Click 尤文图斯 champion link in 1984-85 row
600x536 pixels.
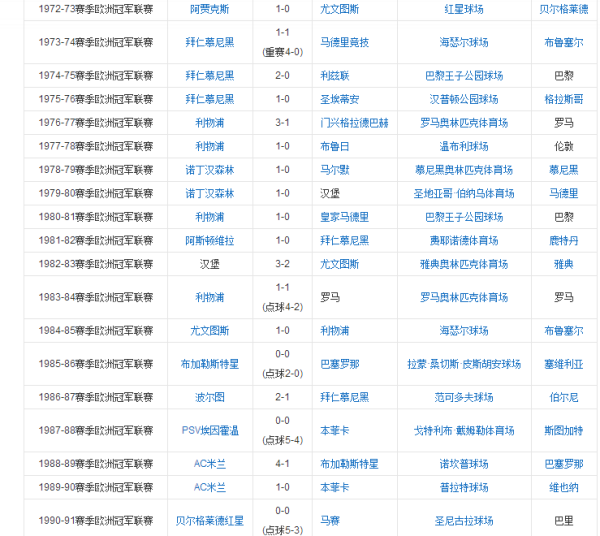209,331
